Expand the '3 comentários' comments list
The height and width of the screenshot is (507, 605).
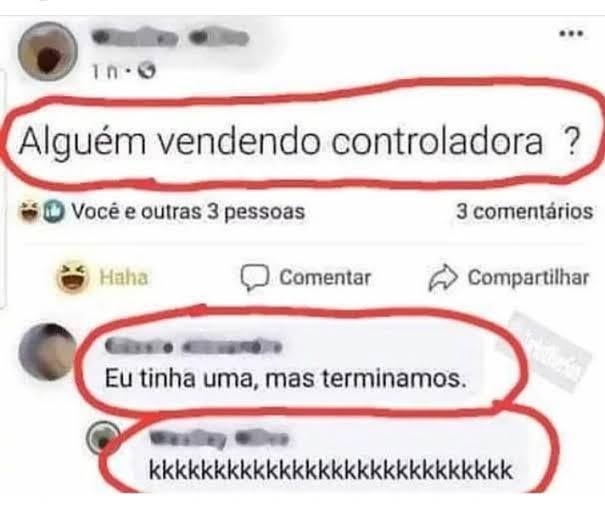coord(525,211)
